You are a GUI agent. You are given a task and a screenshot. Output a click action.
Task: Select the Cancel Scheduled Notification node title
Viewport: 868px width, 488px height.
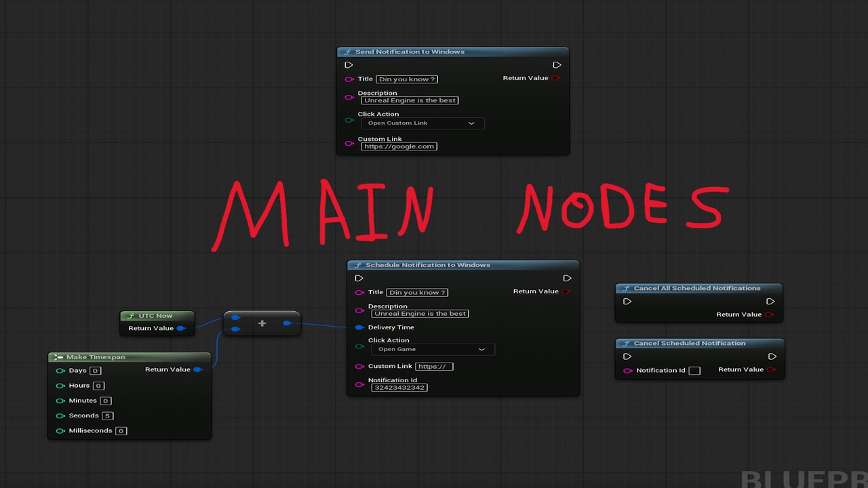coord(690,343)
